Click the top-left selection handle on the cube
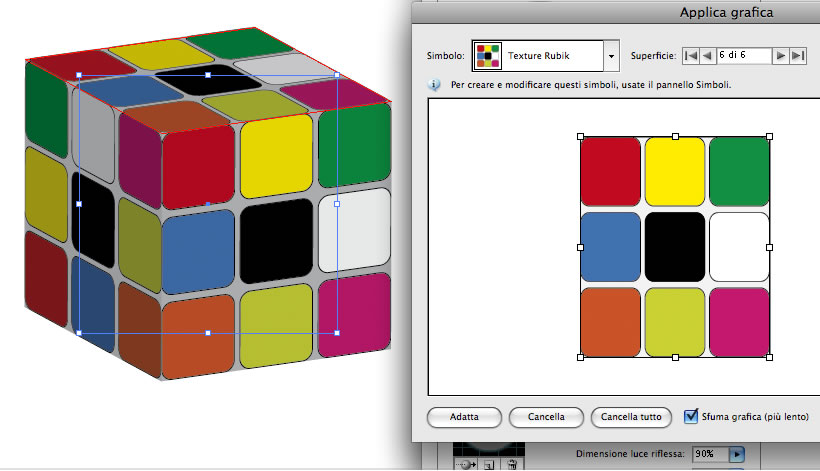820x471 pixels. coord(79,75)
